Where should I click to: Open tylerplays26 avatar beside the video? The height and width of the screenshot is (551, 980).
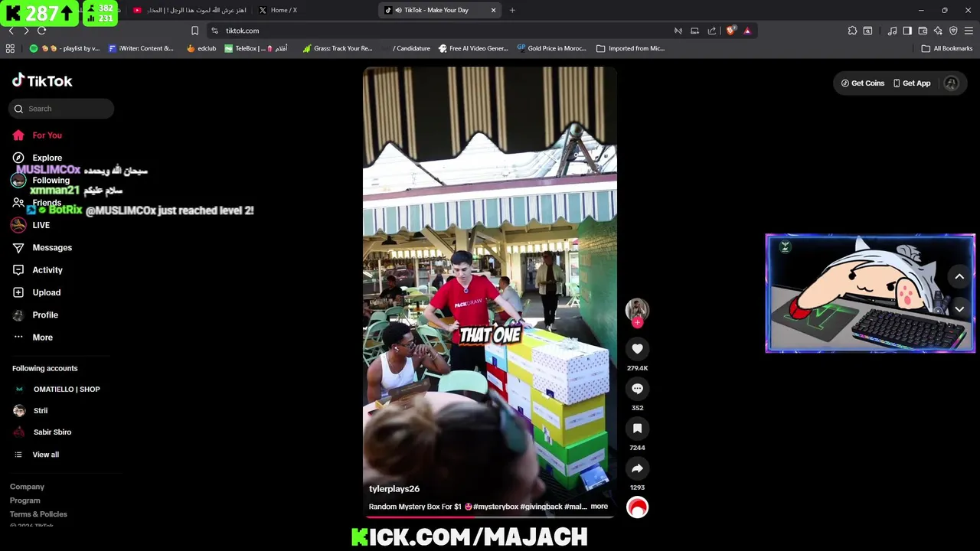click(x=637, y=309)
